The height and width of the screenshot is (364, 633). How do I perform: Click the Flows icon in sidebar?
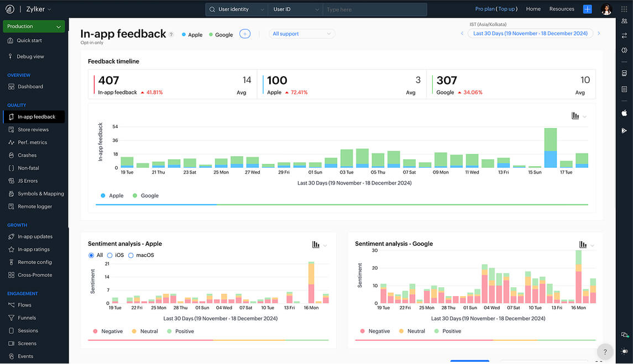point(11,305)
